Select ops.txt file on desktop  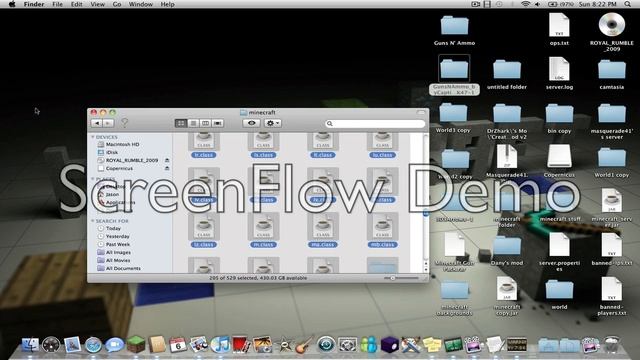(x=559, y=29)
